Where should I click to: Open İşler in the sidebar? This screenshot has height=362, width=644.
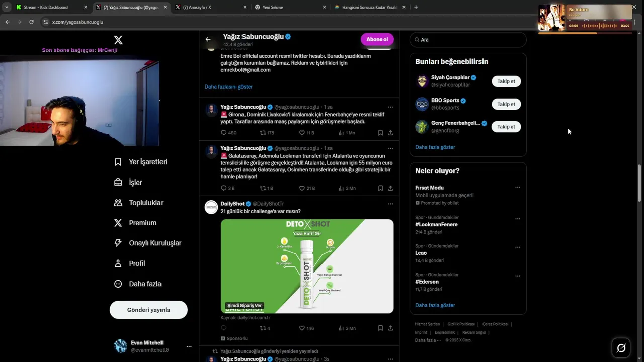(x=128, y=183)
